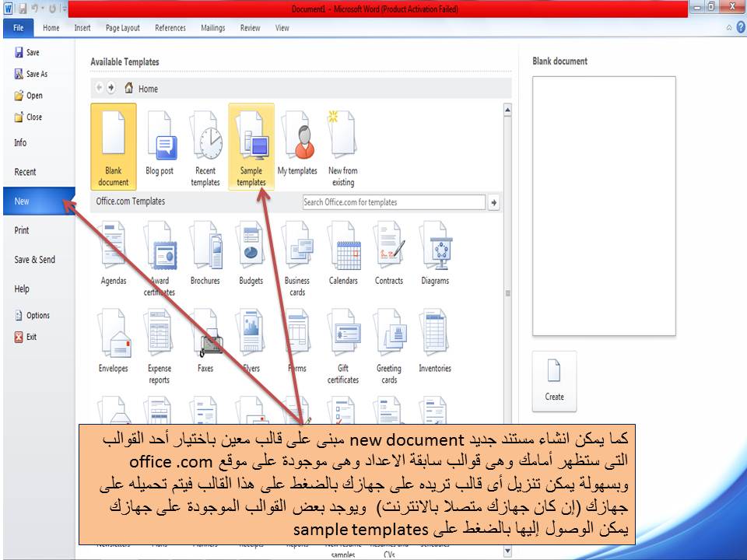Open the Award certificates category
Viewport: 747px width, 560px height.
point(160,257)
